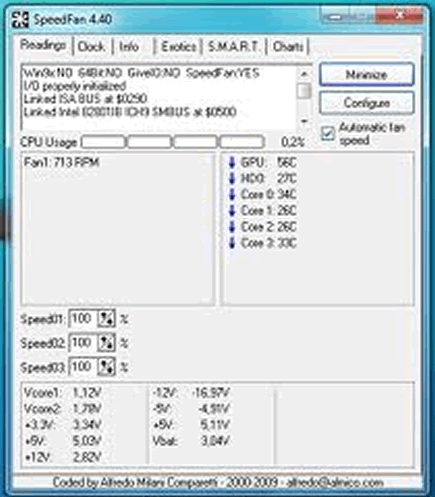The height and width of the screenshot is (497, 435).
Task: Click the 'I/O properly initialized' log line
Action: (x=75, y=86)
